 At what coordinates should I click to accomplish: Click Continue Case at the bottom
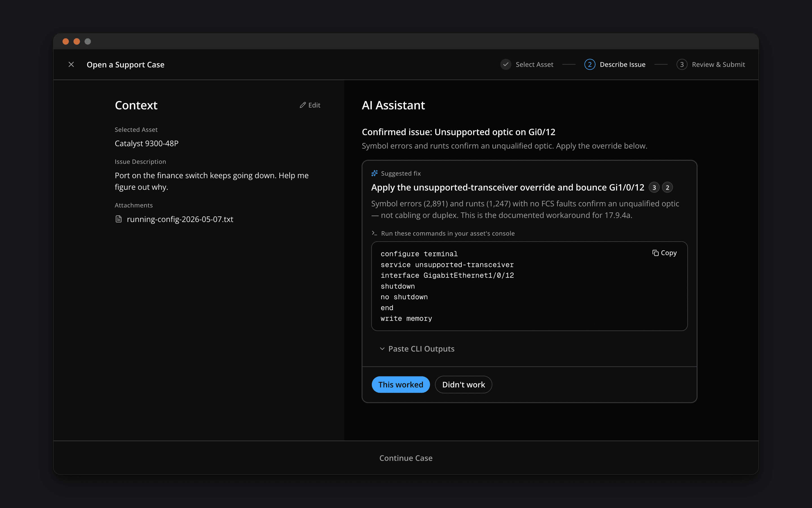click(406, 458)
